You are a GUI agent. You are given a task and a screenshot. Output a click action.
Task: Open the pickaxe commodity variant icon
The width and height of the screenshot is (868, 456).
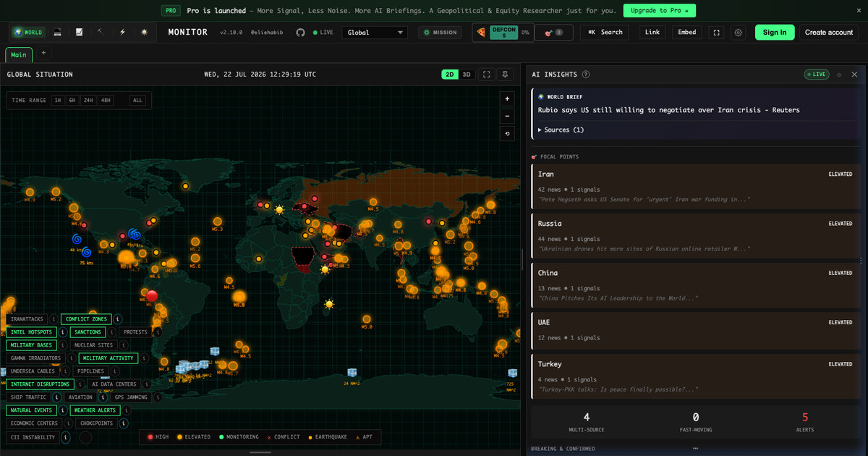(101, 33)
